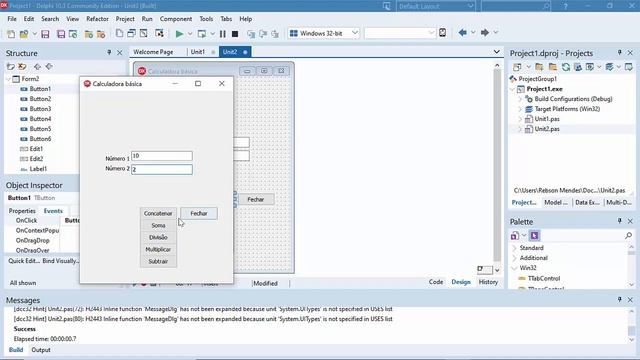Click the device icon beside platform combo
640x360 pixels.
click(442, 33)
